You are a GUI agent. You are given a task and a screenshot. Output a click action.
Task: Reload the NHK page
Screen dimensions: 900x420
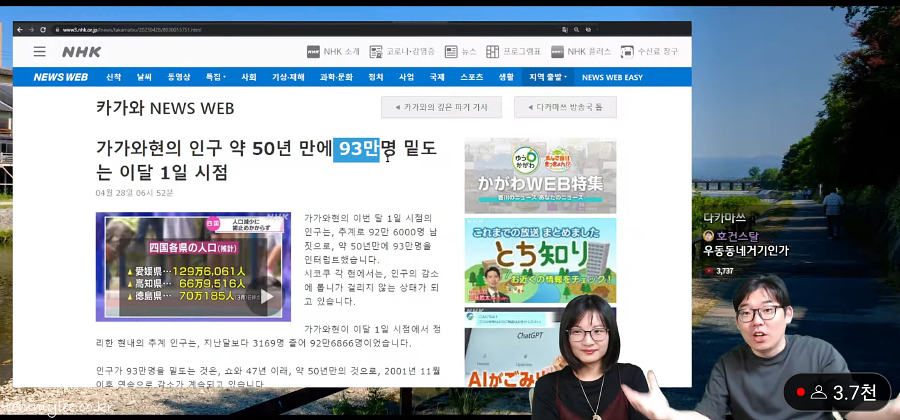coord(43,29)
